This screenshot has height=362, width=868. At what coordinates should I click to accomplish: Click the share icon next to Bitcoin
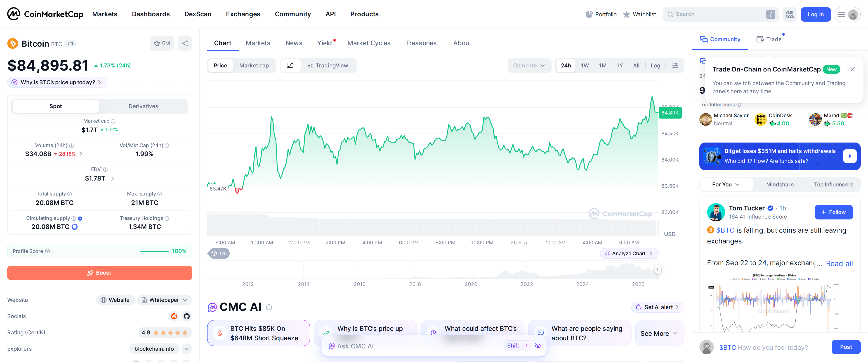pos(185,43)
